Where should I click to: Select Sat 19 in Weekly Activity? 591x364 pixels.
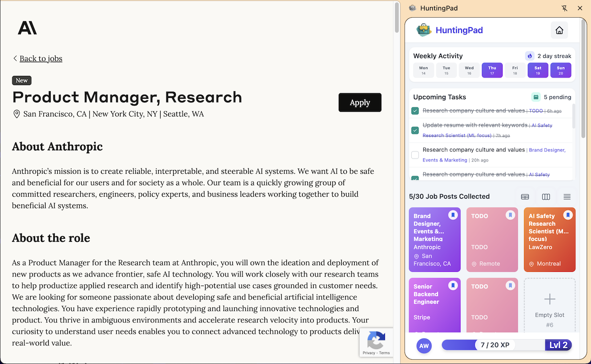(x=538, y=70)
